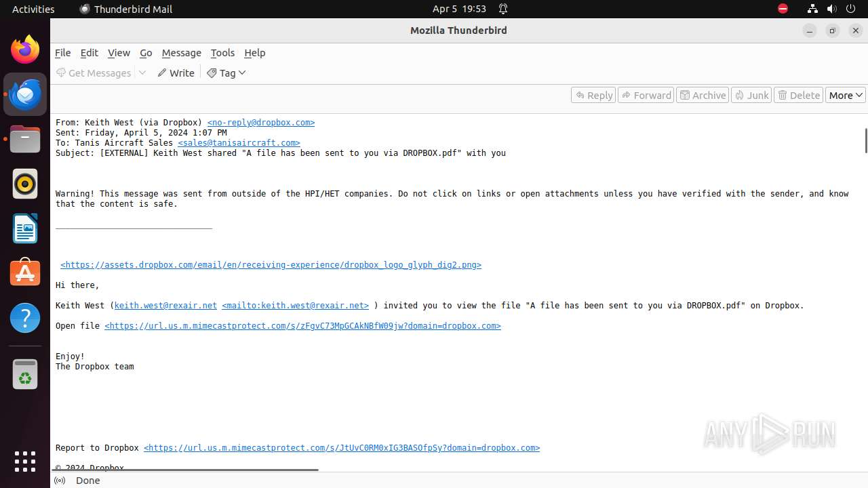Screen dimensions: 868x488
Task: Click the 'Hi there,' greeting text
Action: click(77, 285)
